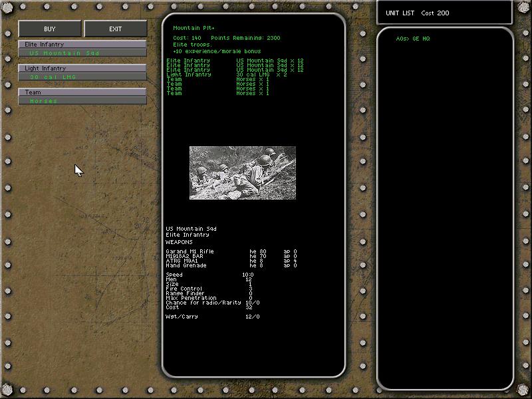
Task: Click the 'Max Penetration' stat line
Action: point(209,298)
